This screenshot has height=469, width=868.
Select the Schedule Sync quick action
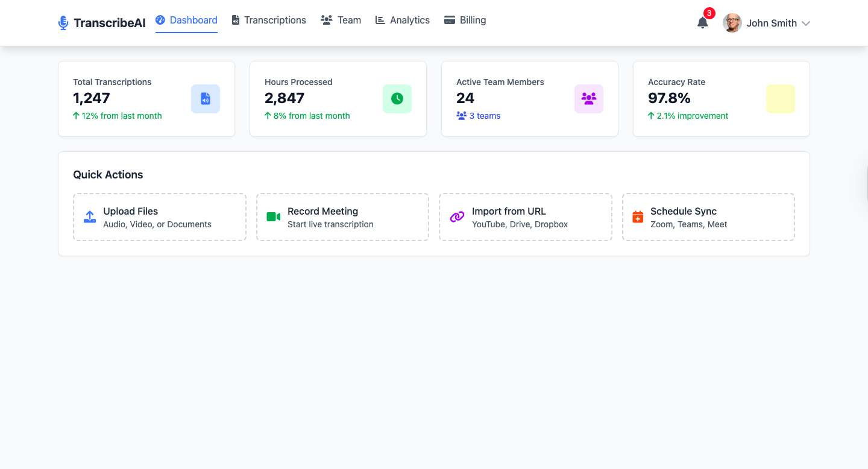(708, 217)
